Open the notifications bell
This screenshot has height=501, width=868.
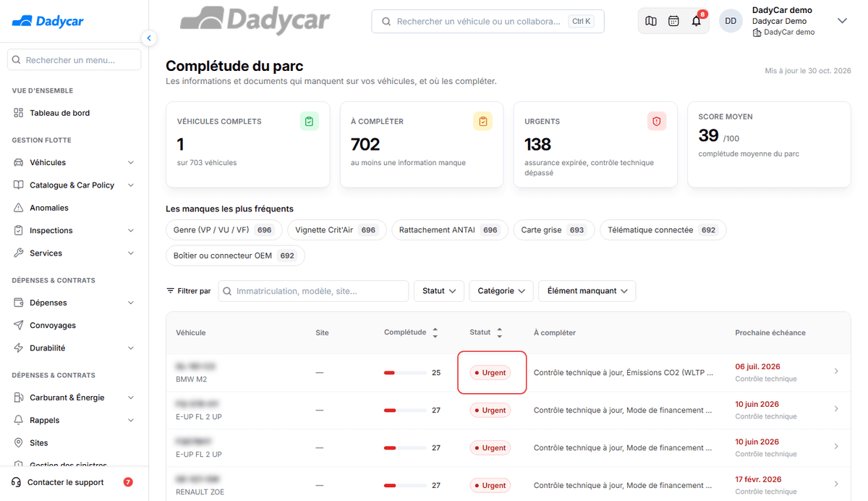pos(697,21)
